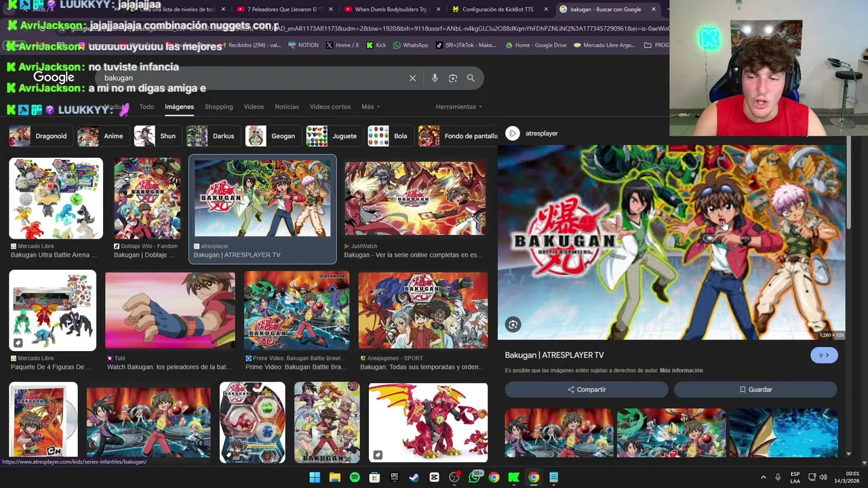The height and width of the screenshot is (488, 868).
Task: Click the Guardar save button
Action: point(755,390)
